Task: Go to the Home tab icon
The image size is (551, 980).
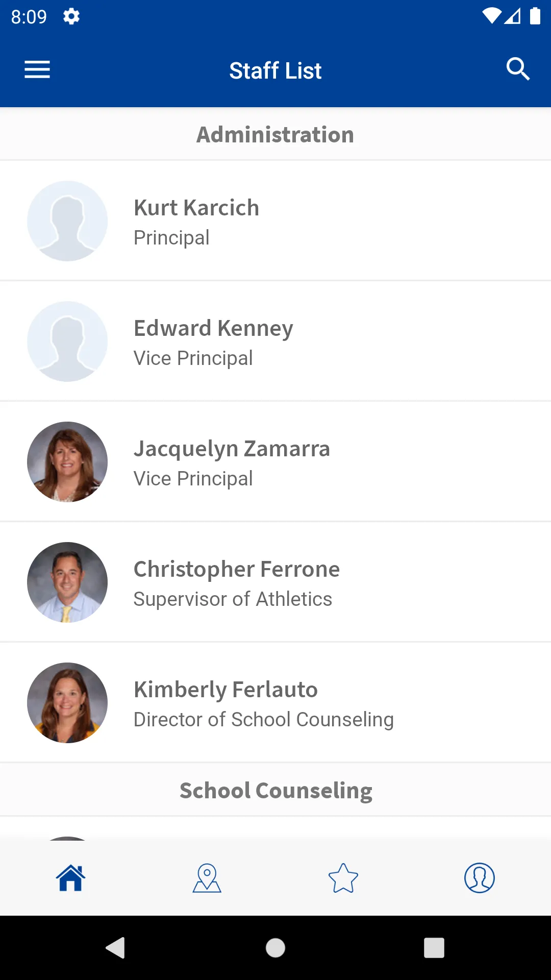Action: click(x=70, y=877)
